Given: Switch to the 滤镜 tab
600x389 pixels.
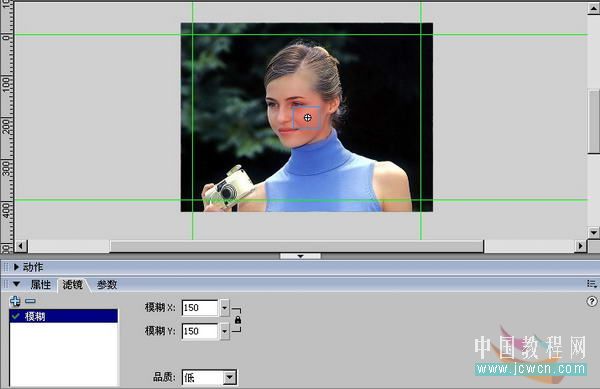Looking at the screenshot, I should pos(72,285).
